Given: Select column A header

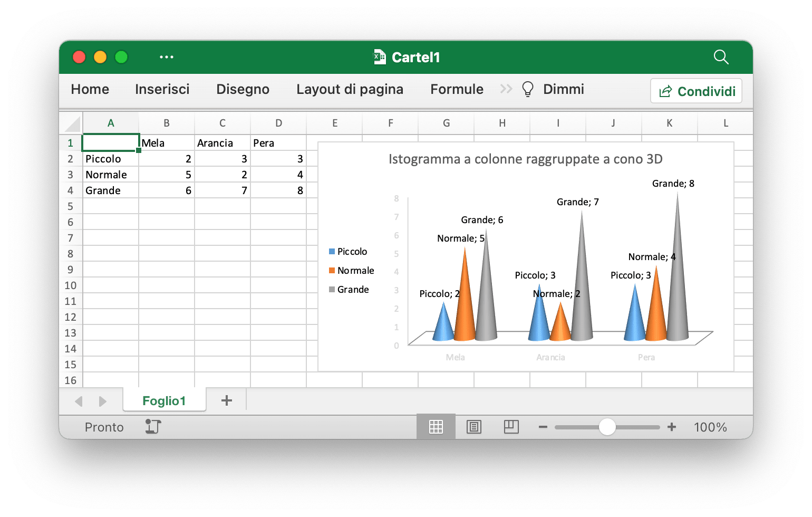Looking at the screenshot, I should click(111, 123).
